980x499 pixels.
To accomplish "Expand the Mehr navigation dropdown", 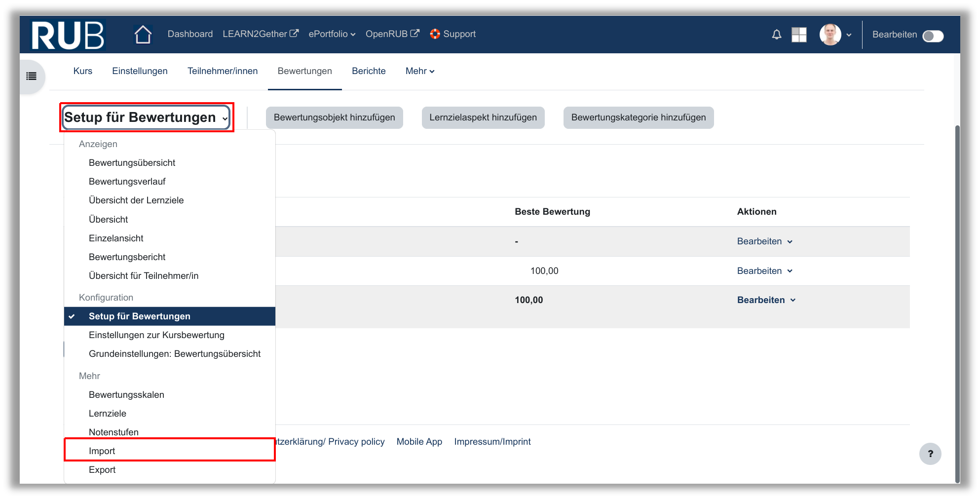I will click(x=419, y=71).
